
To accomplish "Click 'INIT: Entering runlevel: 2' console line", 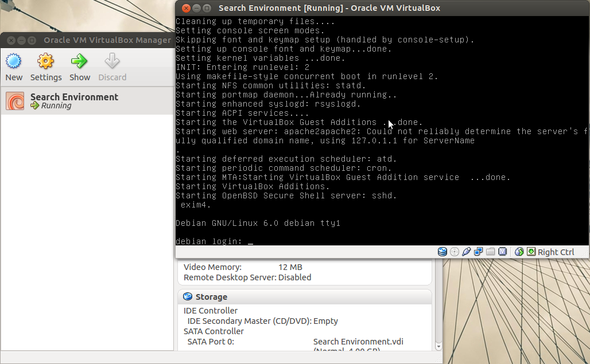I will tap(242, 67).
